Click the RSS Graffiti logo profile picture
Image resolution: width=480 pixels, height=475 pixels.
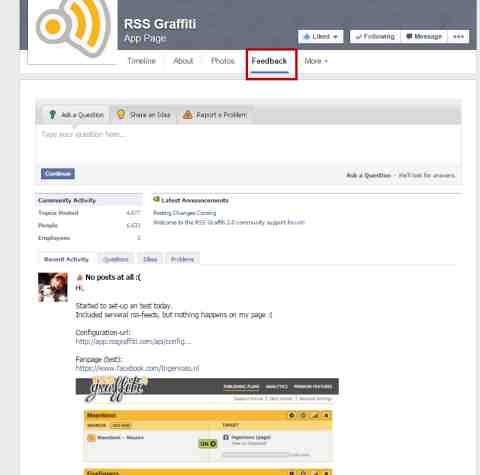click(x=73, y=31)
